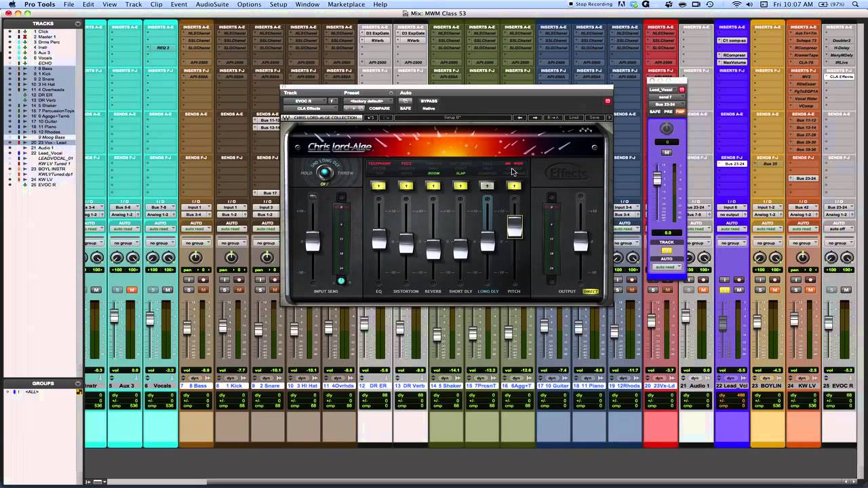The image size is (868, 488).
Task: Open the CLA Effects insert selector dropdown
Action: coord(311,108)
